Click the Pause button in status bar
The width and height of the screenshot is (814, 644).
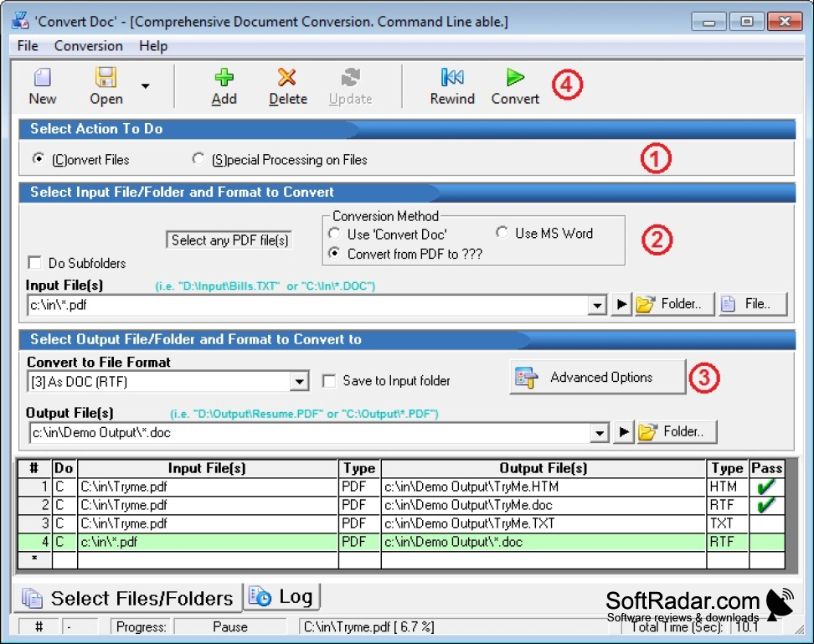(x=230, y=627)
